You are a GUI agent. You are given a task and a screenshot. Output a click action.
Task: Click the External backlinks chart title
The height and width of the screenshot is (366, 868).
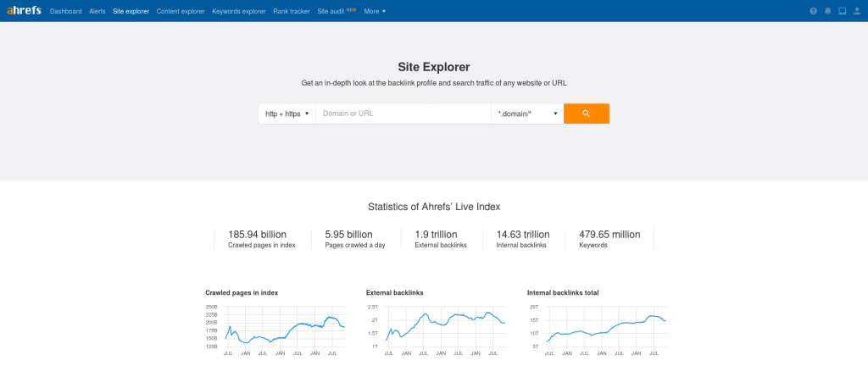pos(395,293)
